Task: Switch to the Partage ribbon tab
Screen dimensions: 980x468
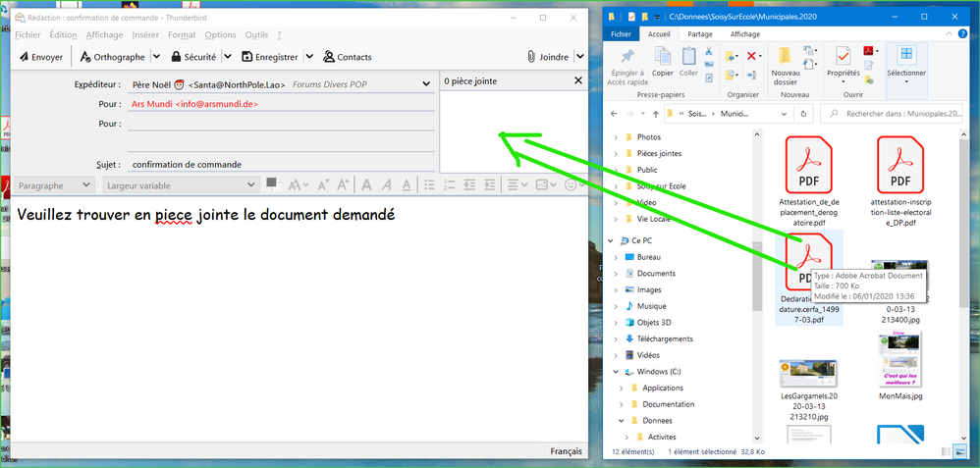Action: pyautogui.click(x=700, y=33)
